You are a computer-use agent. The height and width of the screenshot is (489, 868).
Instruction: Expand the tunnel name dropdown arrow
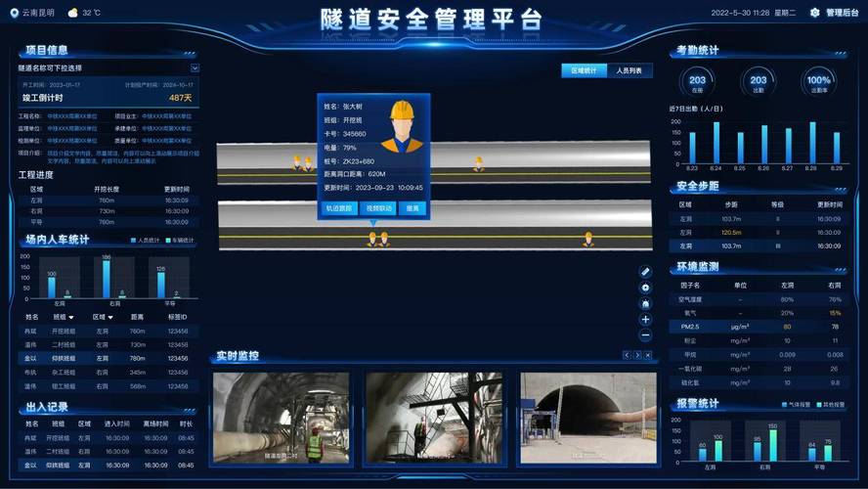[x=195, y=67]
